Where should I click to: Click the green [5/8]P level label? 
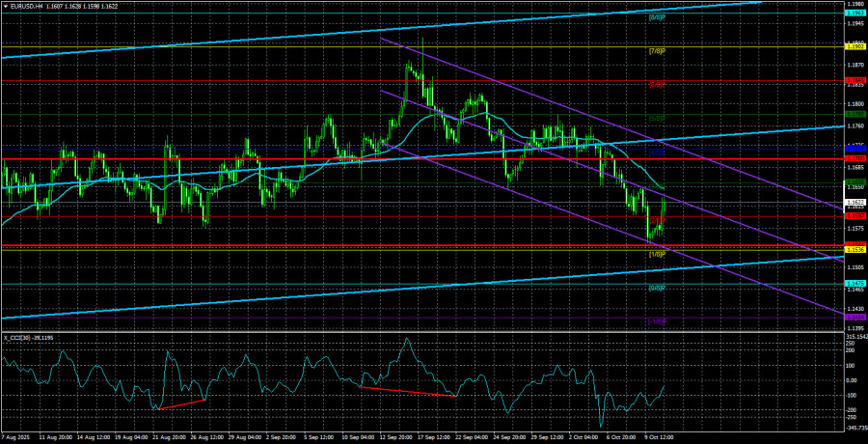tap(656, 118)
